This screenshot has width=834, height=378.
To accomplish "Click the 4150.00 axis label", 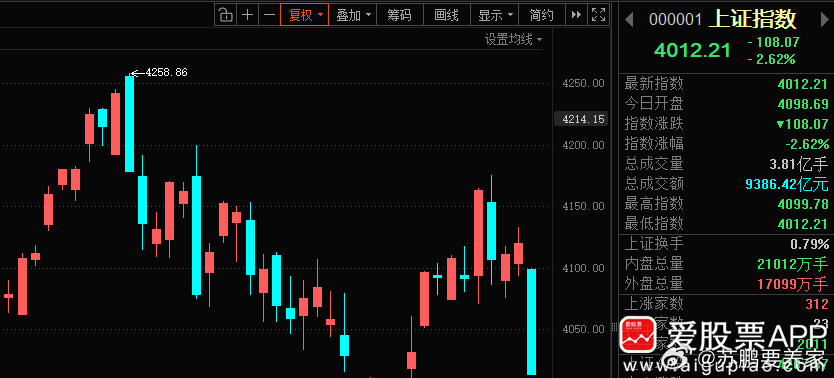I will click(x=583, y=206).
